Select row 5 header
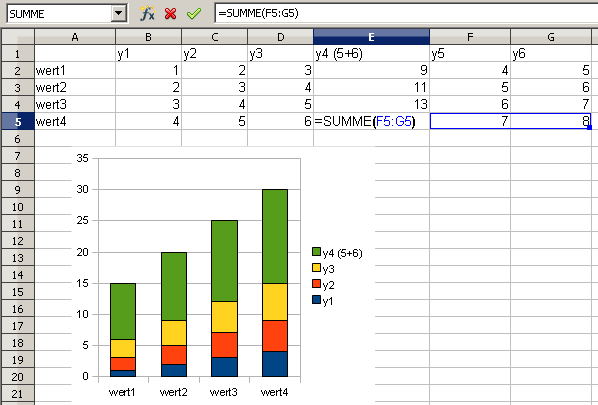Image resolution: width=598 pixels, height=405 pixels. point(18,122)
